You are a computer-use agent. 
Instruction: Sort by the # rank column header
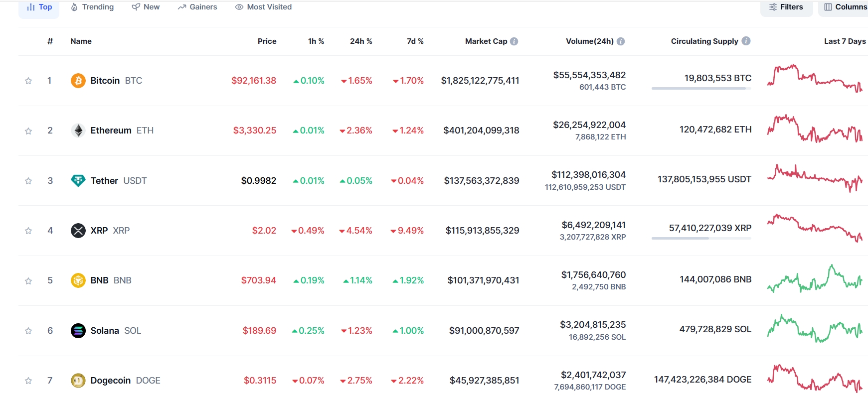(x=50, y=41)
